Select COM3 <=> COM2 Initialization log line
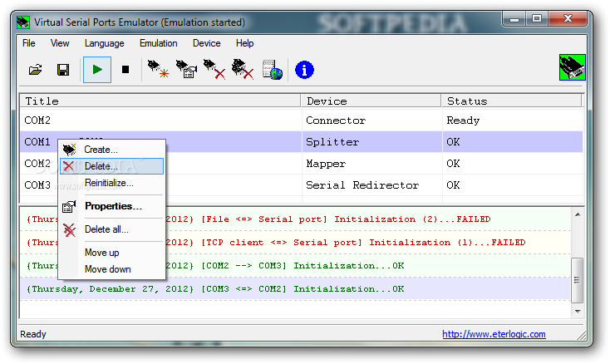The height and width of the screenshot is (364, 610). [296, 289]
